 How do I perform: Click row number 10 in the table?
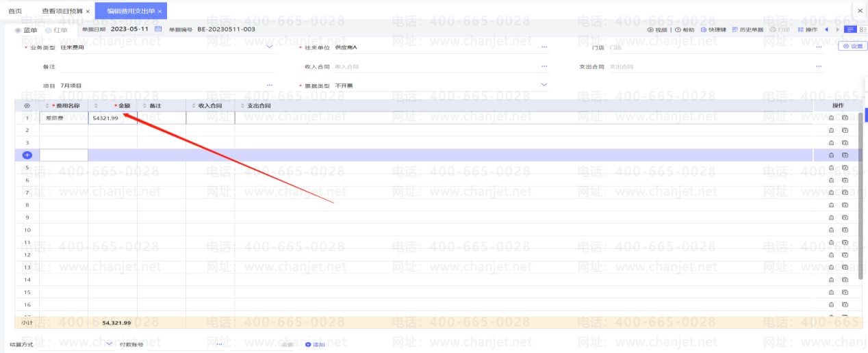27,230
